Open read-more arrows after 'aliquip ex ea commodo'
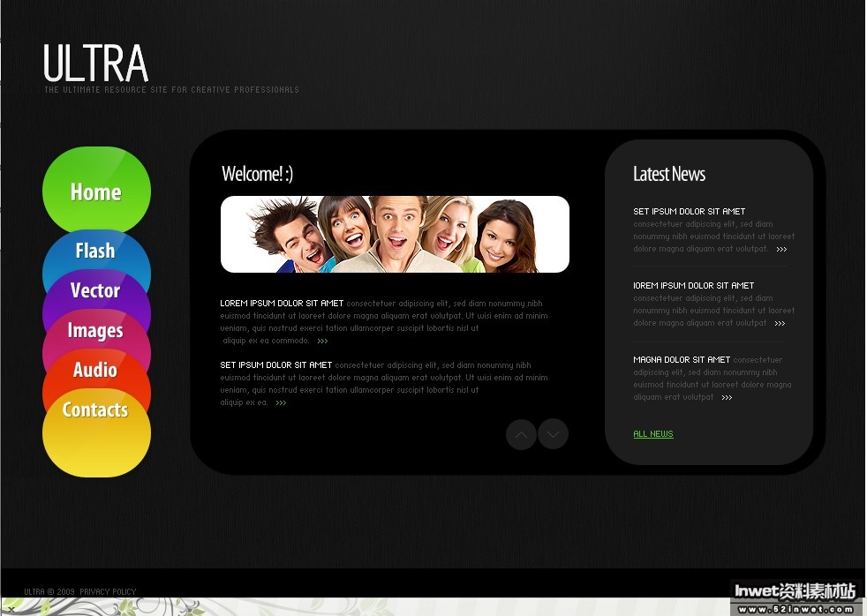The image size is (867, 616). pyautogui.click(x=322, y=341)
